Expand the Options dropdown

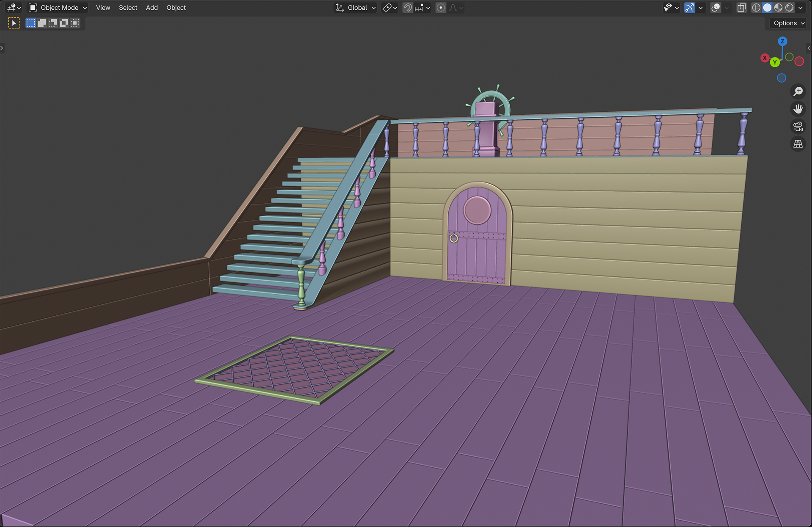pos(789,23)
